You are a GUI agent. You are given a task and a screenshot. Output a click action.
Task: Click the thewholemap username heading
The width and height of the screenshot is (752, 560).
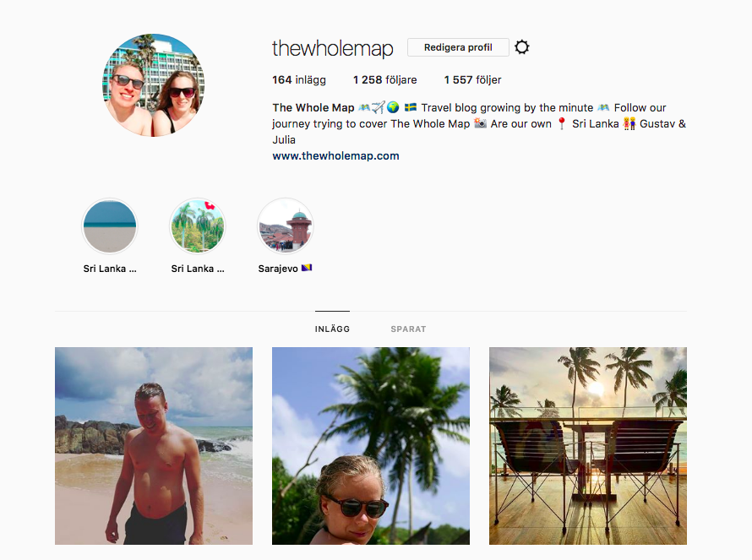pos(333,48)
